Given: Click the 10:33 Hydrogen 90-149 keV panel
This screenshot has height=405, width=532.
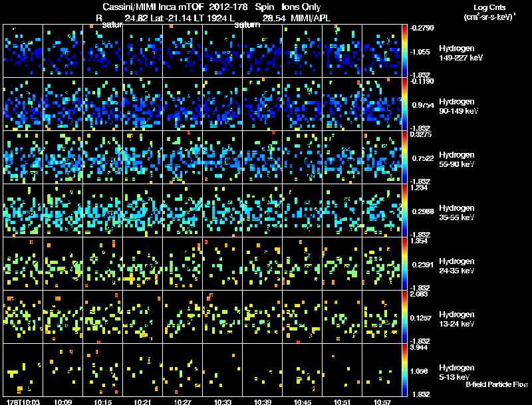Looking at the screenshot, I should pyautogui.click(x=223, y=104).
